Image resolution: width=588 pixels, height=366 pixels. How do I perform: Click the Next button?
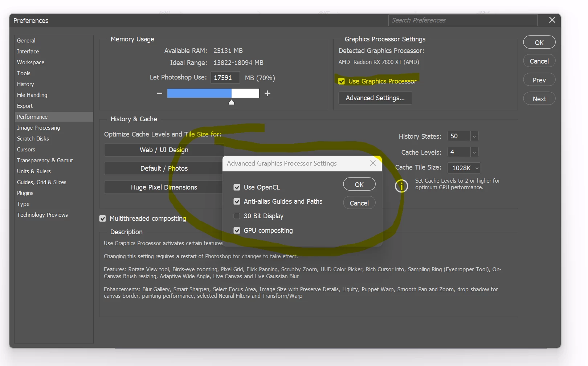[539, 99]
